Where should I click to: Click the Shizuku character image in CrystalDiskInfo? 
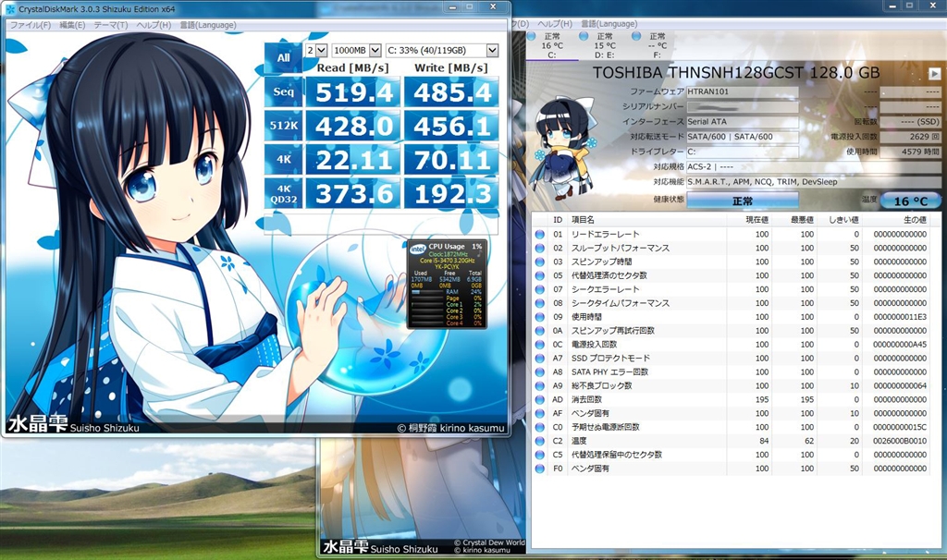[x=565, y=149]
